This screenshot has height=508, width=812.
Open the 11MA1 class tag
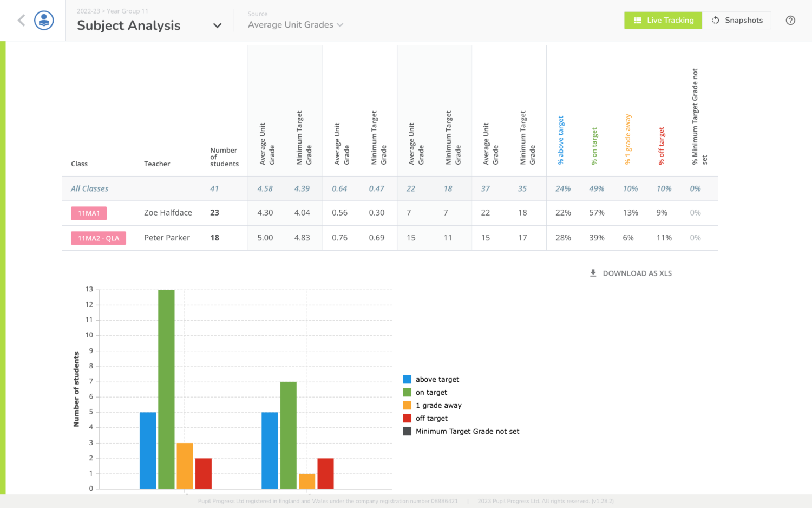88,213
